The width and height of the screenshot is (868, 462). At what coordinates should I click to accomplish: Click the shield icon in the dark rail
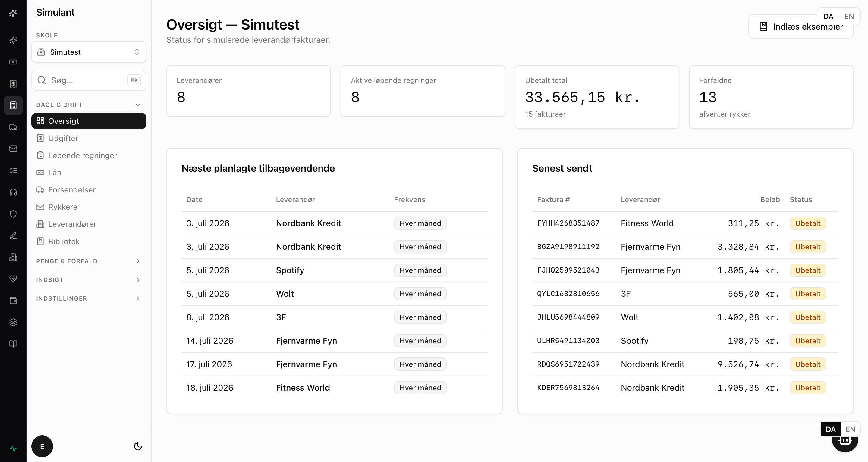pyautogui.click(x=13, y=214)
